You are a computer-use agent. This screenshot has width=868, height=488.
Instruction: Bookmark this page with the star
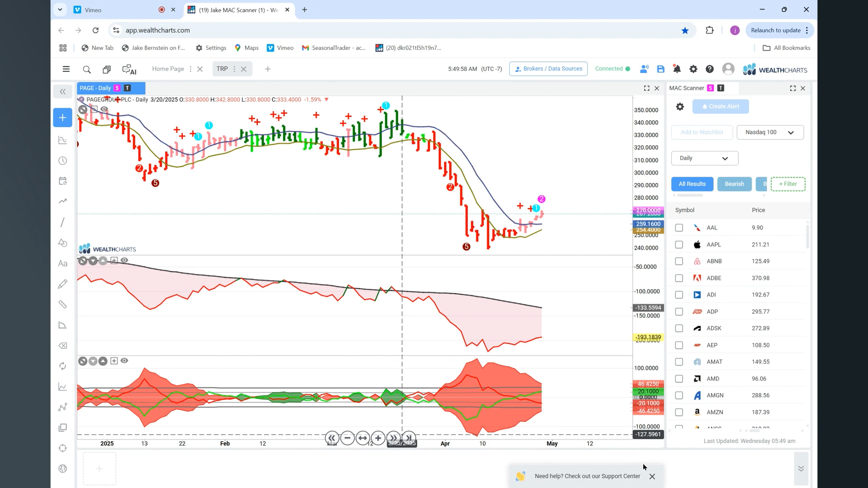pyautogui.click(x=685, y=30)
